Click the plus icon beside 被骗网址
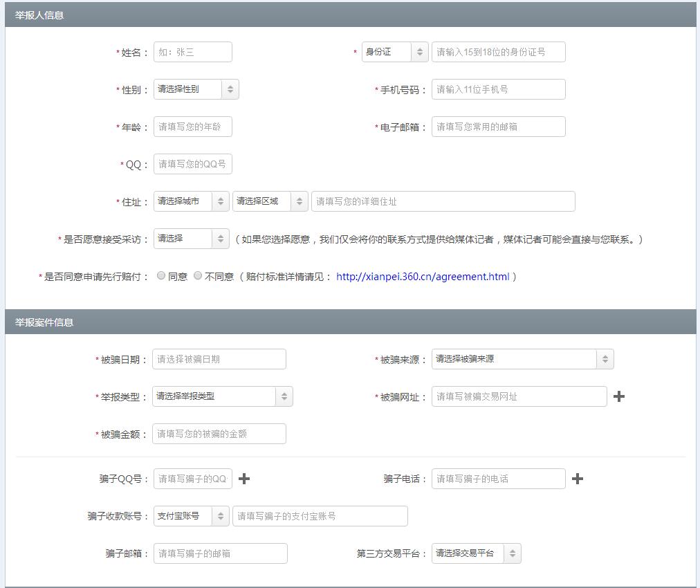 pyautogui.click(x=619, y=396)
